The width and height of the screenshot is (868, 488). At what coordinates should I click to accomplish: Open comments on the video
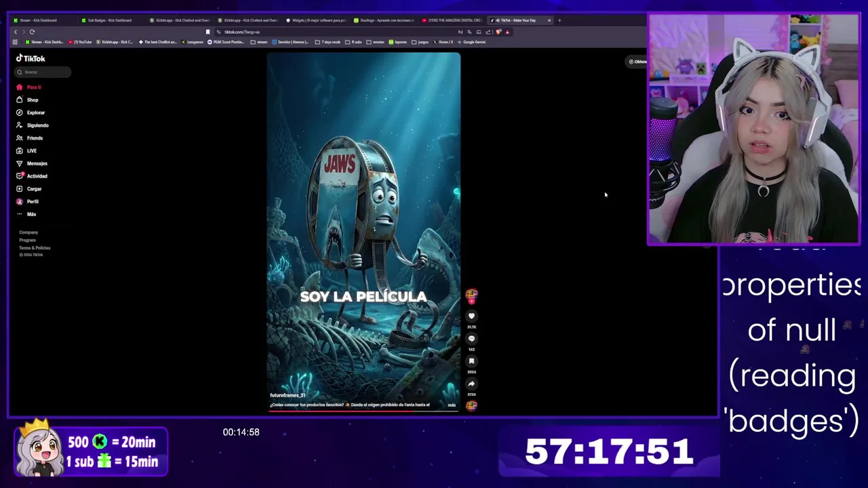pos(471,338)
